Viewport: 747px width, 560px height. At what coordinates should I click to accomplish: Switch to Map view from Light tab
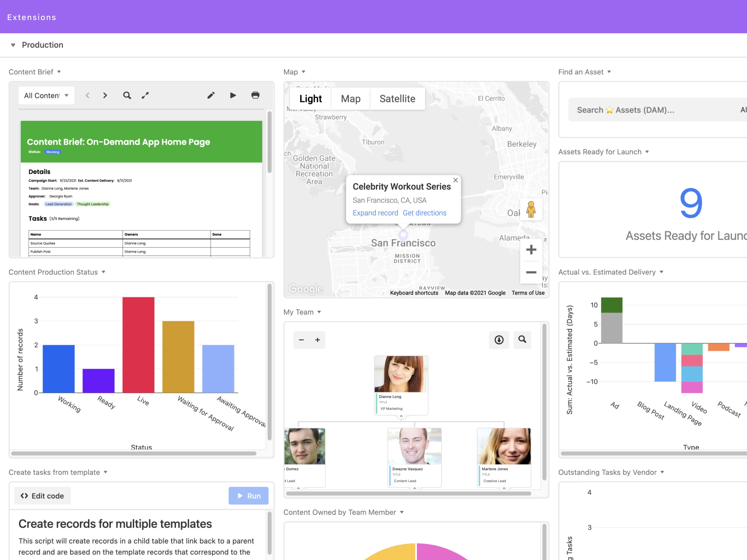pyautogui.click(x=350, y=99)
